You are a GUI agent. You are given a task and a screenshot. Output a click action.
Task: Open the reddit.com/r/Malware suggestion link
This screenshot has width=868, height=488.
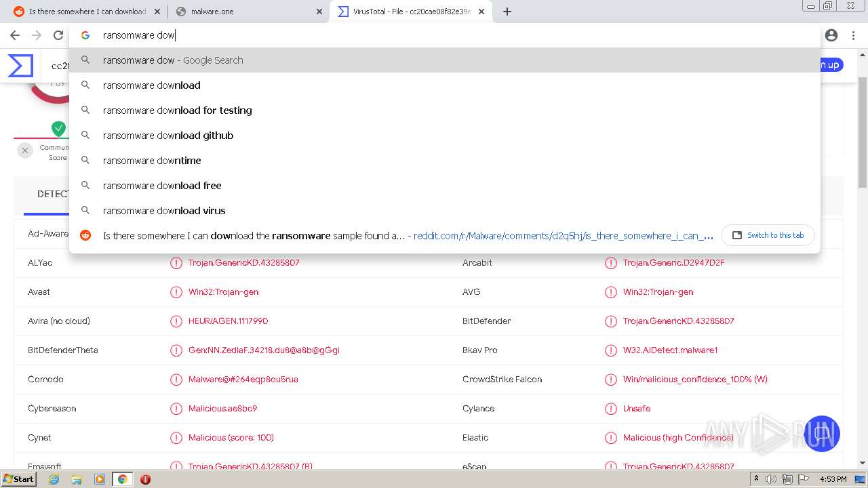pyautogui.click(x=564, y=236)
